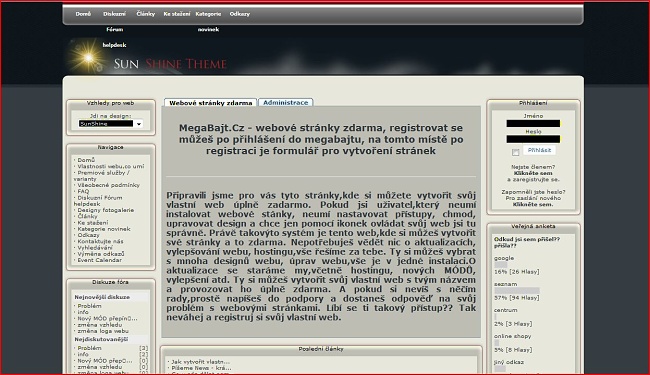Click the online shopy result 3% [8 Hlasy]
The image size is (650, 375).
(x=513, y=350)
